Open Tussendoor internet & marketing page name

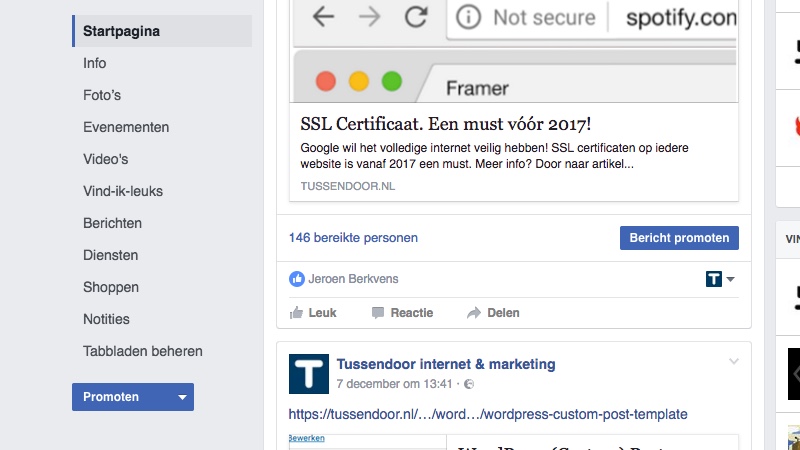pos(446,364)
